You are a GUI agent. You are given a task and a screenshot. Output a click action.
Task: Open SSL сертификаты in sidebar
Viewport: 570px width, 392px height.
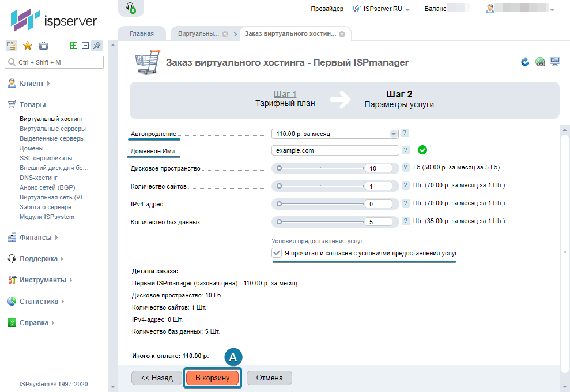[46, 158]
